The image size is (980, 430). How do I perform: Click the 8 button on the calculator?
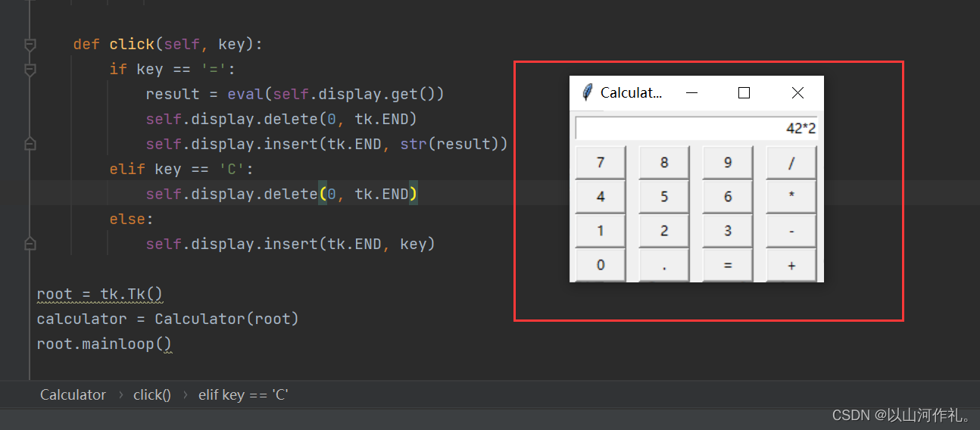coord(664,162)
